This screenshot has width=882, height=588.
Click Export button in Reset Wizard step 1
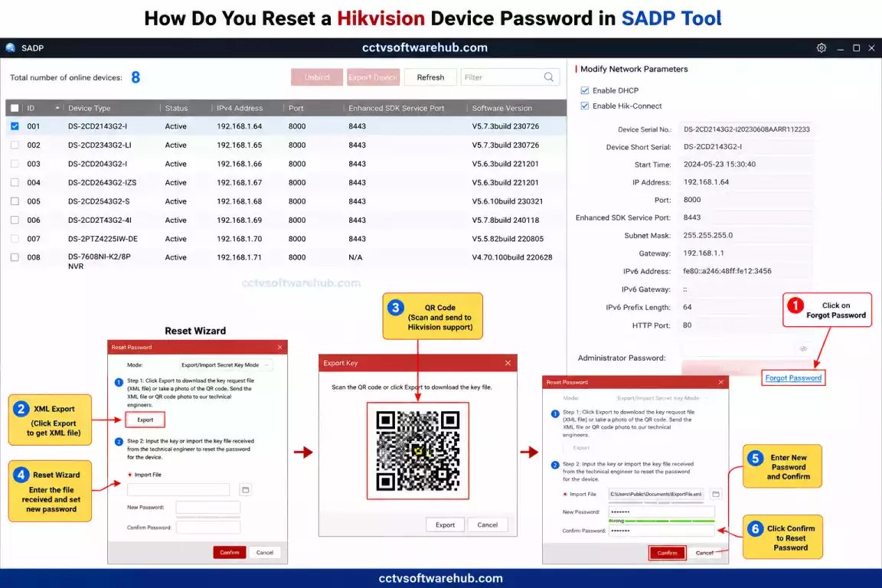pos(145,420)
